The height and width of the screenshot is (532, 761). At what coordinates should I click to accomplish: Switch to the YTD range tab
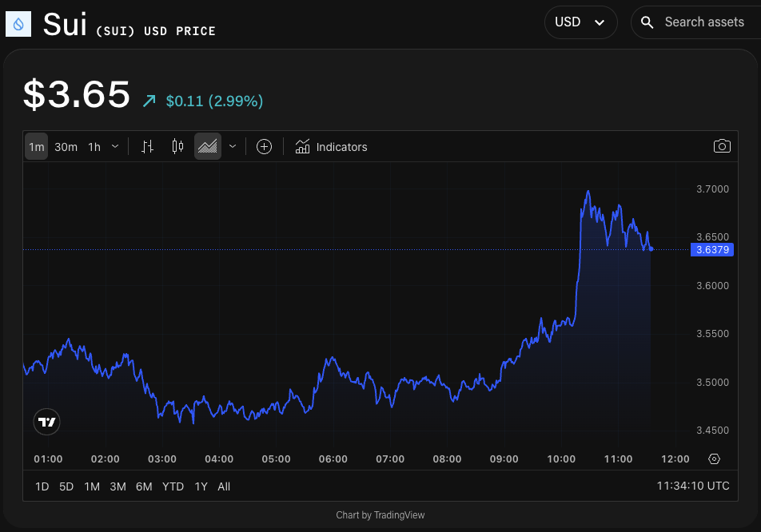[x=173, y=486]
